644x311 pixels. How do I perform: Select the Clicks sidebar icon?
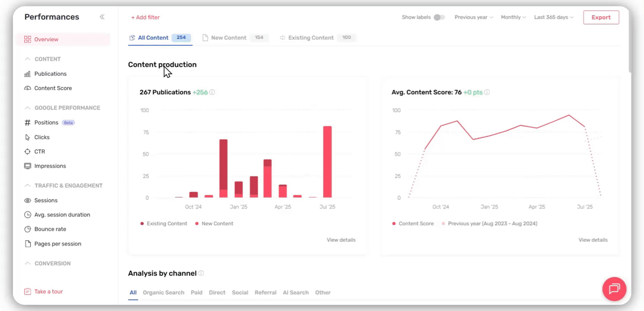[27, 137]
